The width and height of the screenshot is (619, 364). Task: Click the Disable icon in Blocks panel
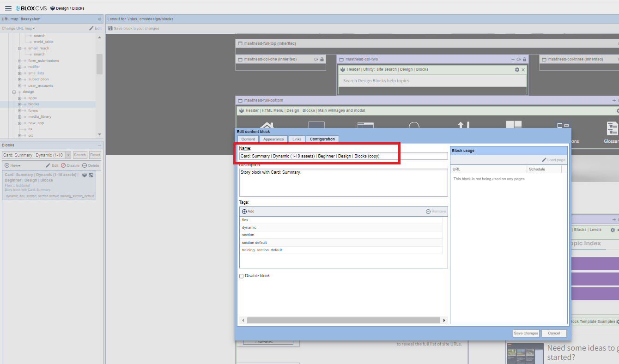click(70, 165)
